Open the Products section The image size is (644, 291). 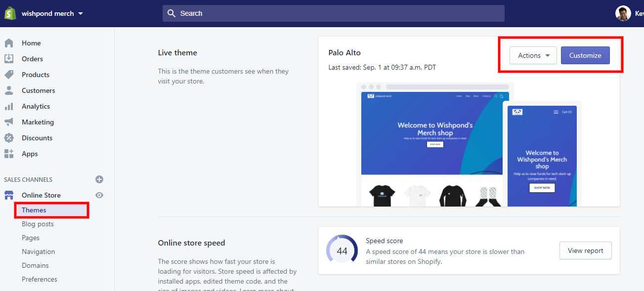(x=36, y=75)
